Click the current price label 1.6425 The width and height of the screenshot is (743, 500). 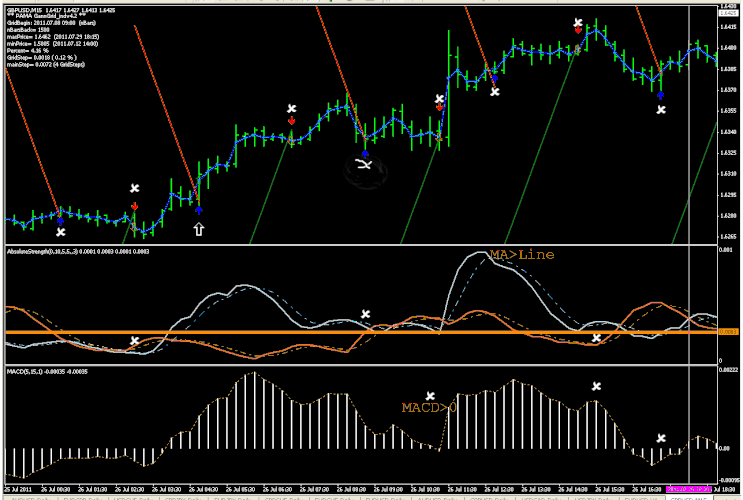click(728, 13)
